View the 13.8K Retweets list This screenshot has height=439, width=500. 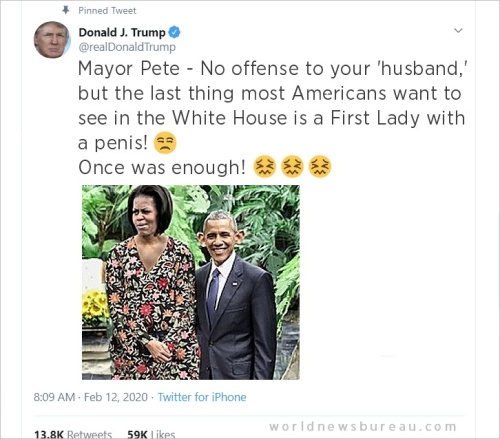click(73, 434)
